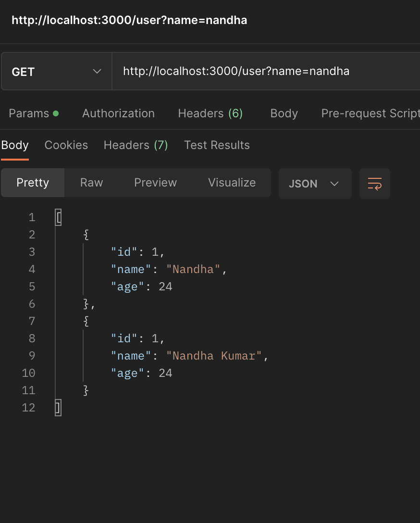Image resolution: width=420 pixels, height=523 pixels.
Task: Click the opening brace on line 2
Action: click(x=86, y=235)
